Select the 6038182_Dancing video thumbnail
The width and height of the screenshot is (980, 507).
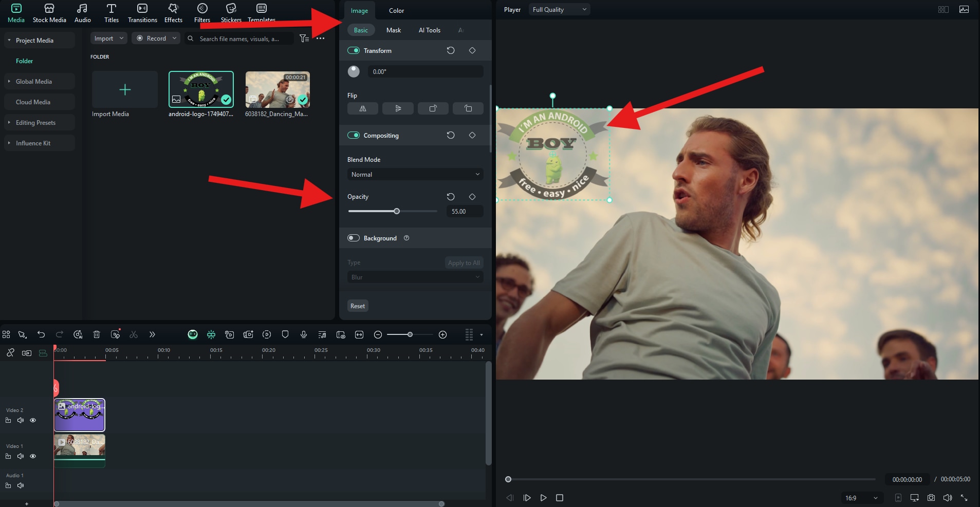pyautogui.click(x=278, y=89)
